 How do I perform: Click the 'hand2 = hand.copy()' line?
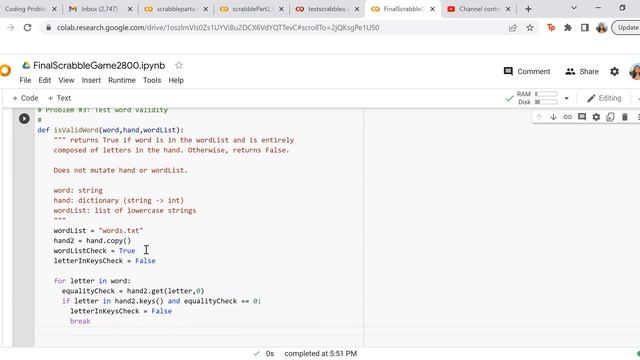click(x=92, y=241)
